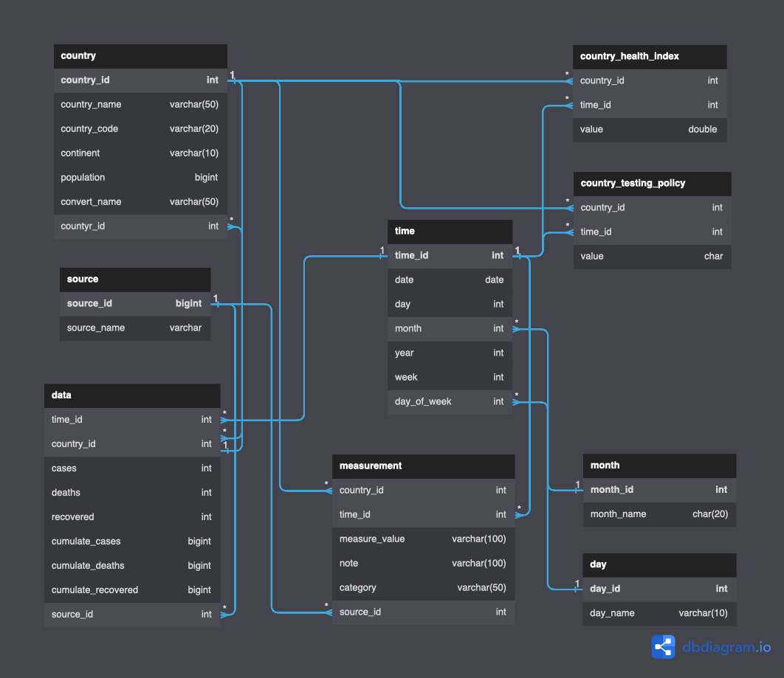The width and height of the screenshot is (784, 678).
Task: Click country_id row in data table
Action: [x=132, y=444]
